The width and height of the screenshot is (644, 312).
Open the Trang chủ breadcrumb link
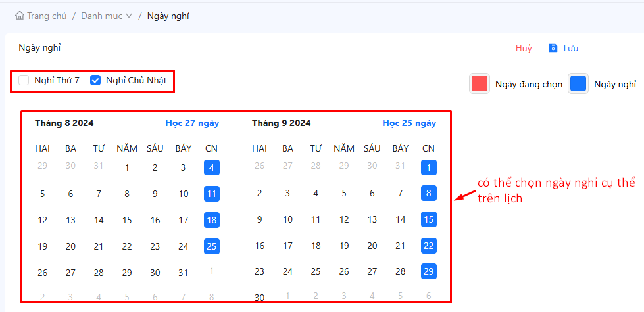47,16
